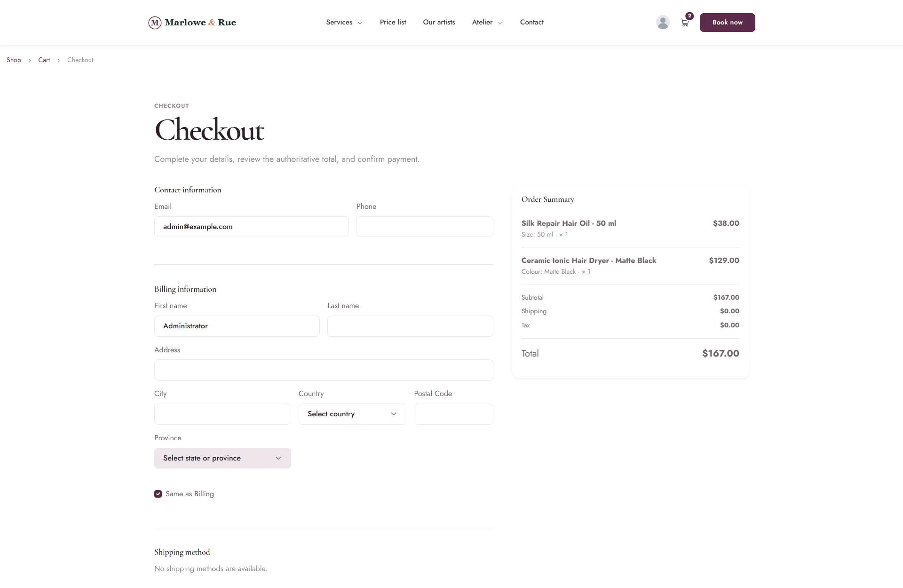
Task: Open the shopping cart icon
Action: coord(685,23)
